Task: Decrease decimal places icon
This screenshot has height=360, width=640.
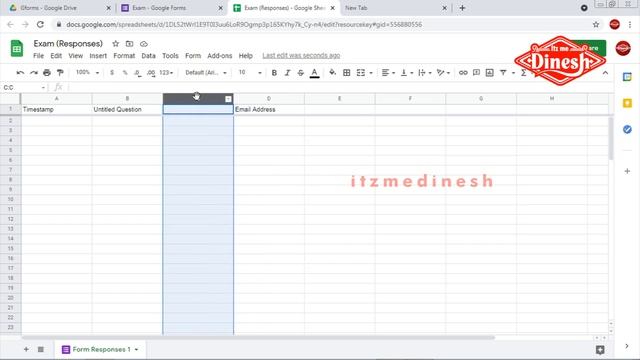Action: [138, 73]
